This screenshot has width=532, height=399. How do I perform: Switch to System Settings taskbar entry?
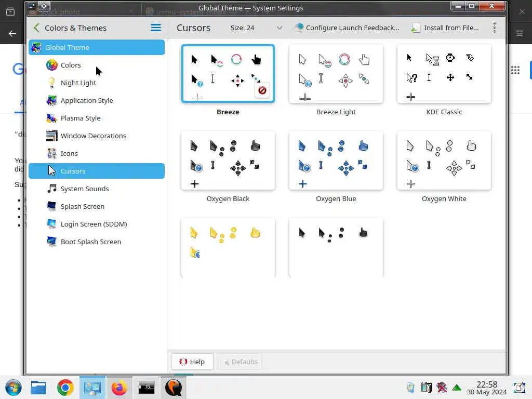[92, 388]
